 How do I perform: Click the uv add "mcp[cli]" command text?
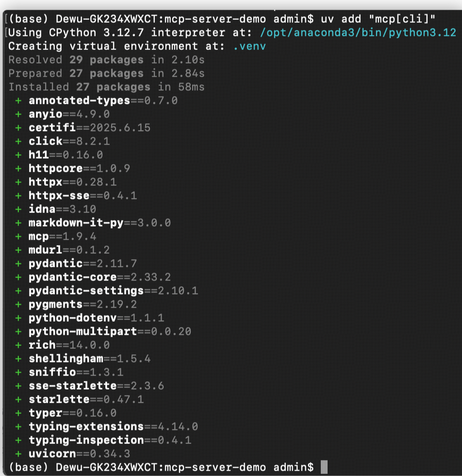(x=378, y=19)
